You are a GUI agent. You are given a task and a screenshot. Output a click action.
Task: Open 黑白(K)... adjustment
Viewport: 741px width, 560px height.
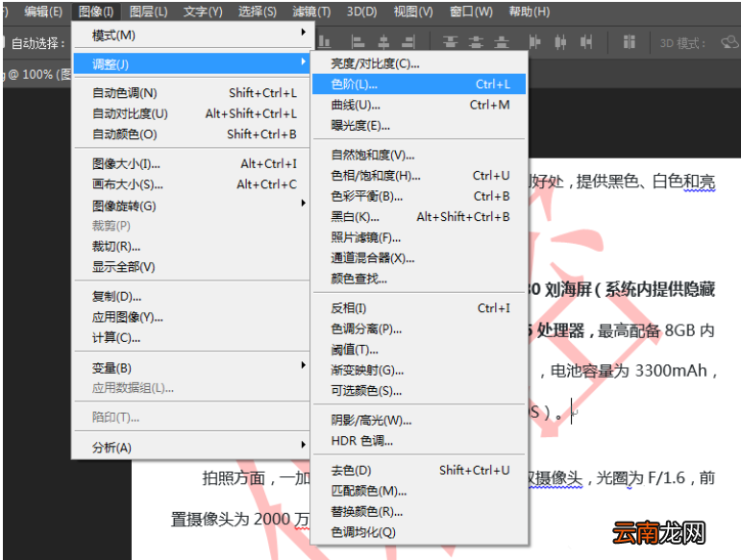pos(419,217)
